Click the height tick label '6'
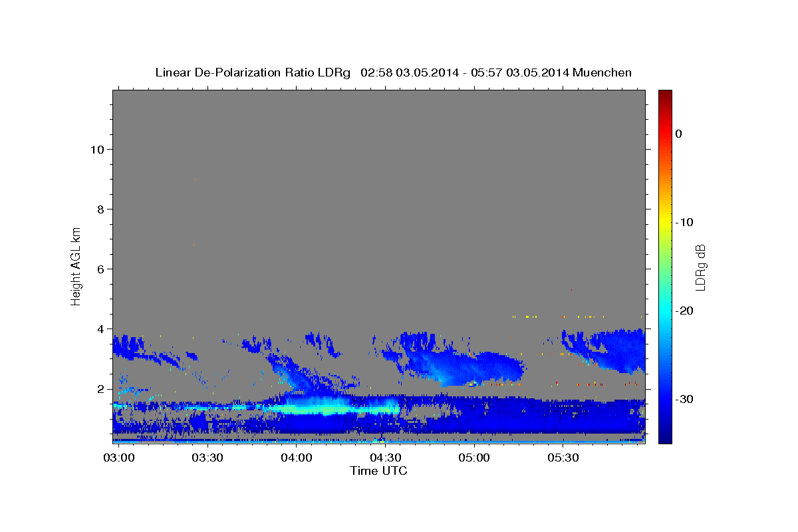This screenshot has width=798, height=532. [101, 269]
